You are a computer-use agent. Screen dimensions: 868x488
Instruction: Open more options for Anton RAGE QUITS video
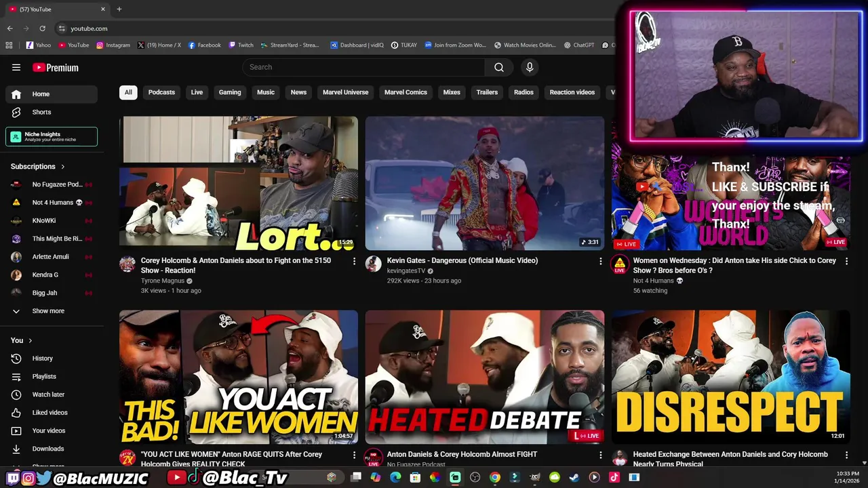tap(354, 455)
